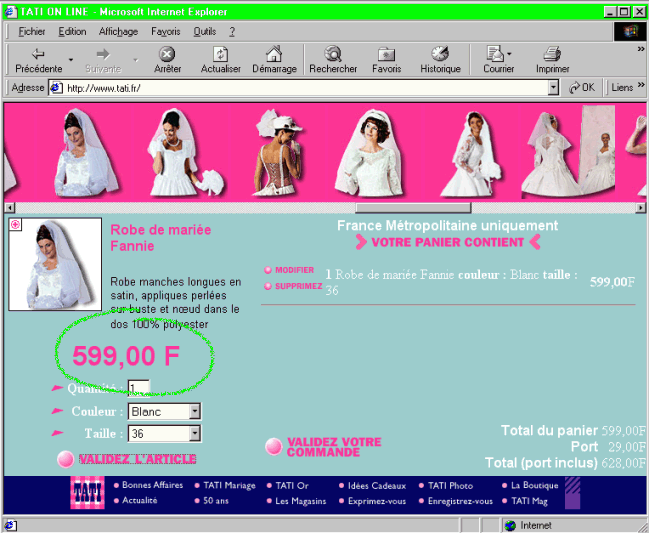Open the Favoris menu
Screen dimensions: 649x533
166,31
